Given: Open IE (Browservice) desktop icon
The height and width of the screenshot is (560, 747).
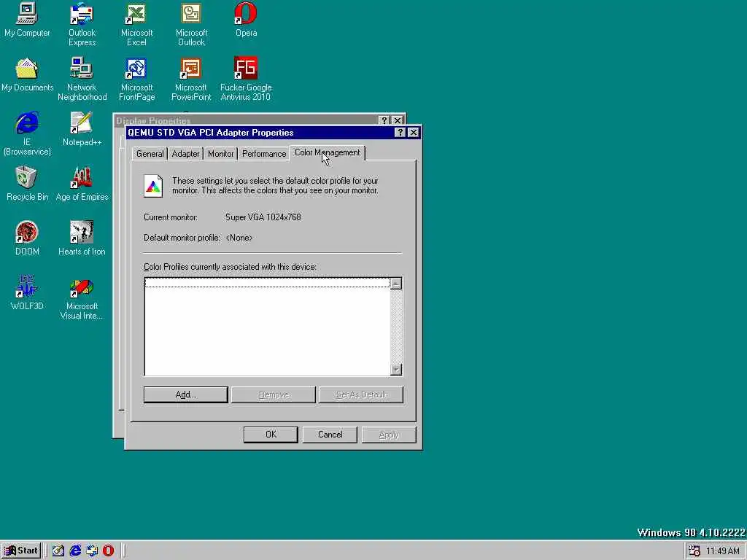Looking at the screenshot, I should click(27, 134).
